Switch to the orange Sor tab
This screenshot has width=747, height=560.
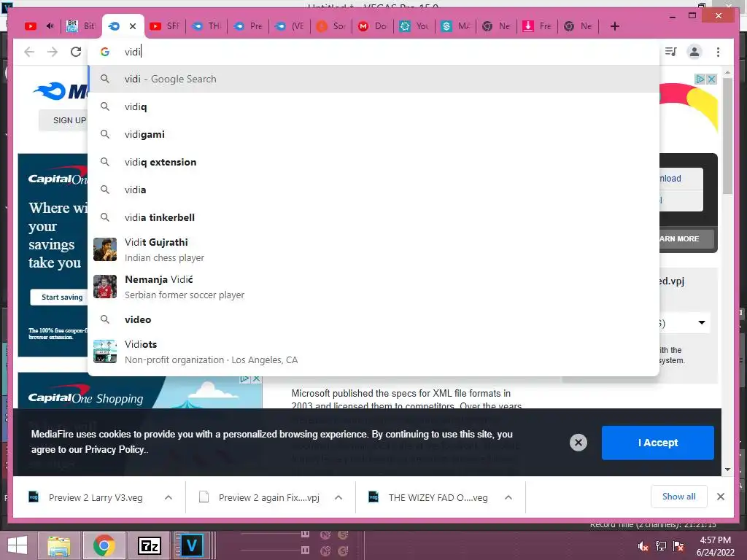pos(331,26)
